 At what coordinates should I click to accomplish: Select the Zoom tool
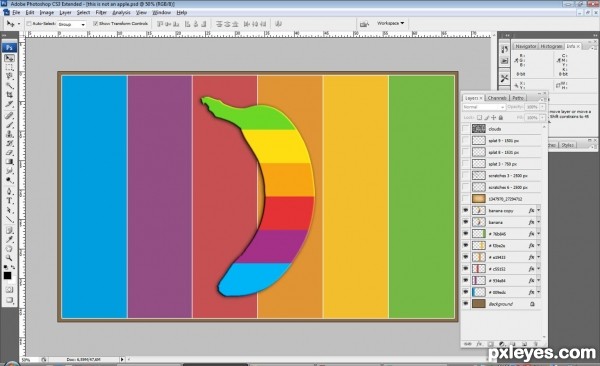tap(9, 258)
